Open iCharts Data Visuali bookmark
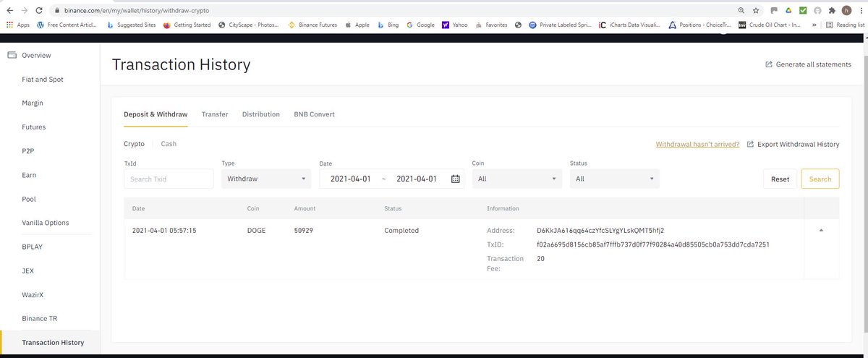Screen dimensions: 868x358 629,25
